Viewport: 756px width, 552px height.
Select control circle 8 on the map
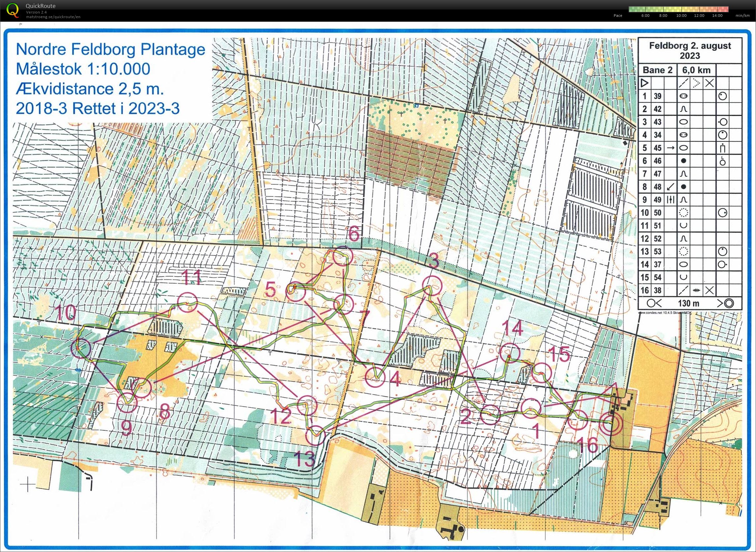141,388
